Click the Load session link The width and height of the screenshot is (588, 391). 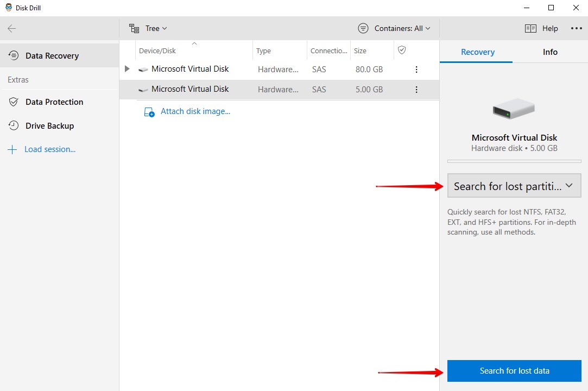(50, 149)
